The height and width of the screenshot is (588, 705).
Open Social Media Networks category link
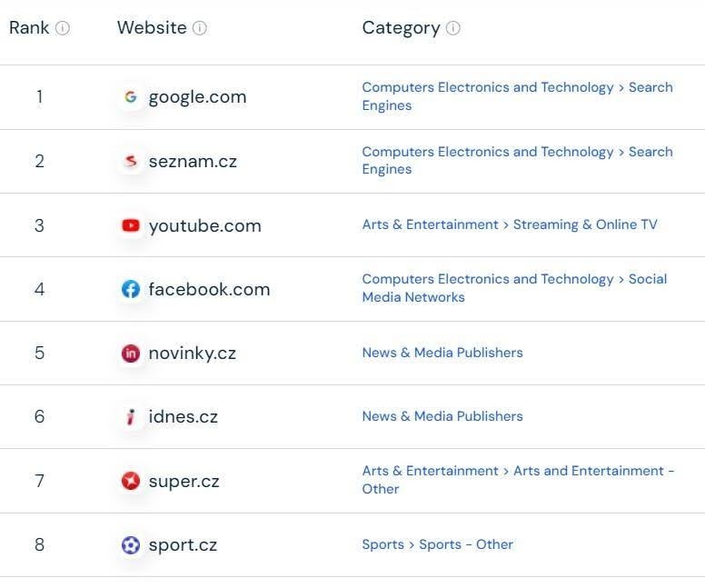[514, 288]
